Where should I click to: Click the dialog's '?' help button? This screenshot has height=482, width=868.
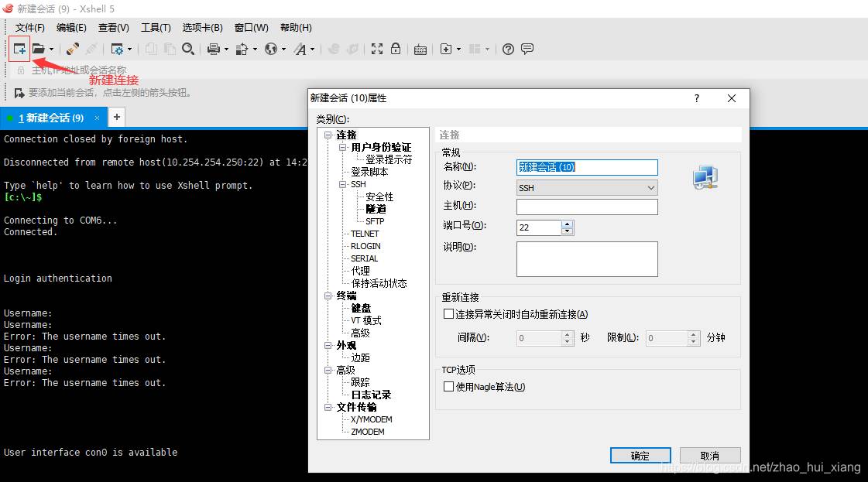(x=696, y=98)
